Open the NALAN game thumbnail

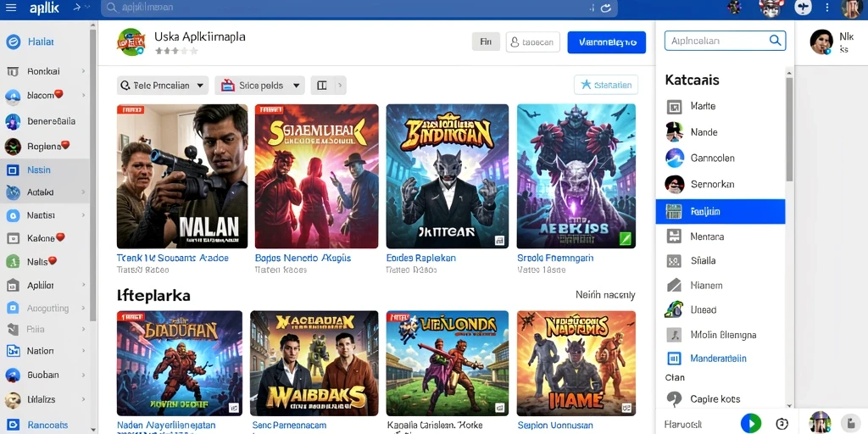click(x=182, y=176)
